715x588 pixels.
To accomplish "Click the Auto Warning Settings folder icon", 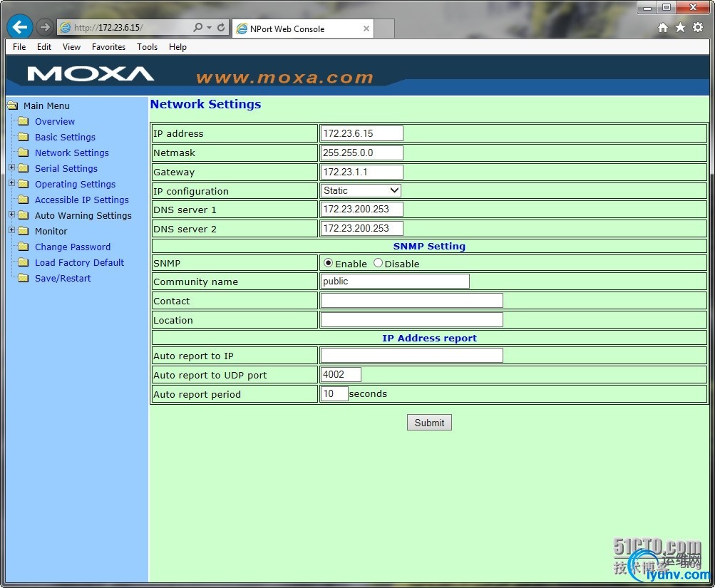I will [24, 215].
